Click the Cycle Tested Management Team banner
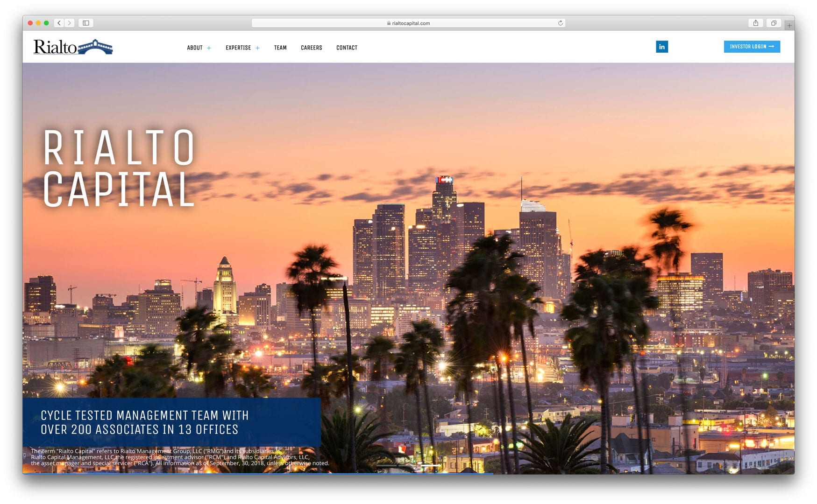Screen dimensions: 817x504 pos(171,422)
